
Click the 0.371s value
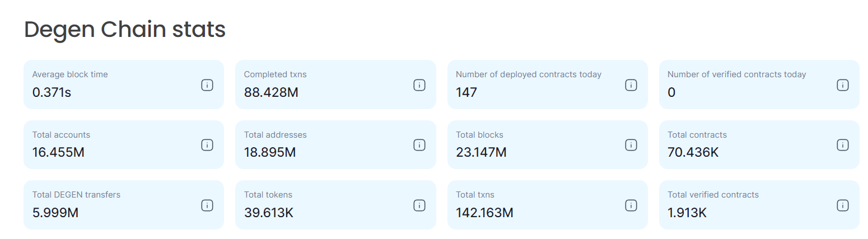click(52, 92)
